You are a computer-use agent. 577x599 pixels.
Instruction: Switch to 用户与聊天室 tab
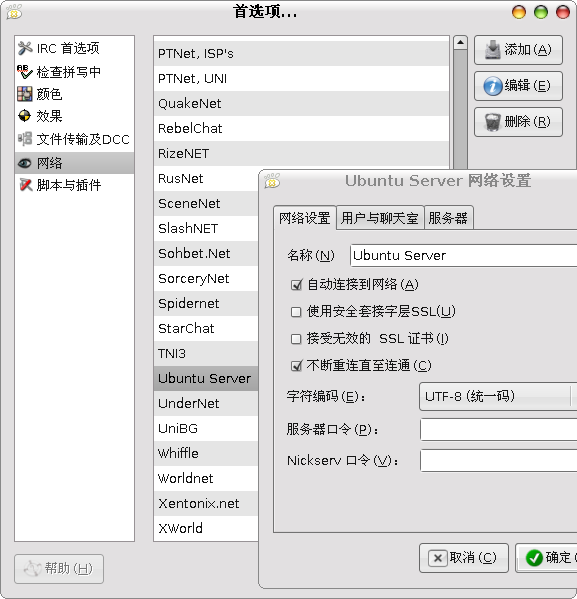point(380,218)
